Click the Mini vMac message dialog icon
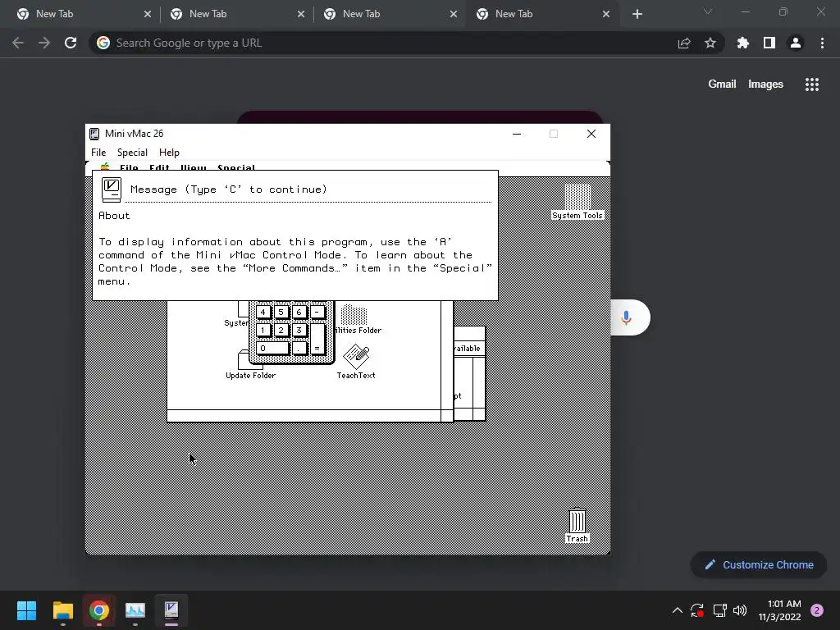 point(112,190)
